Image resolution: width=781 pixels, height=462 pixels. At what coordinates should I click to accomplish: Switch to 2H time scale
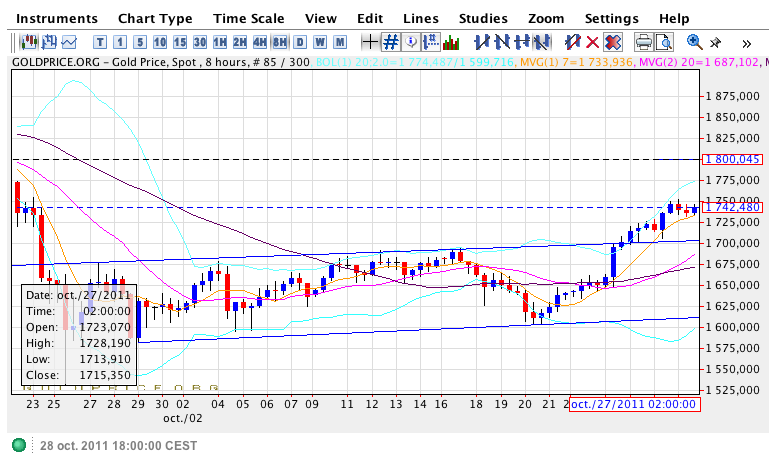(x=240, y=42)
